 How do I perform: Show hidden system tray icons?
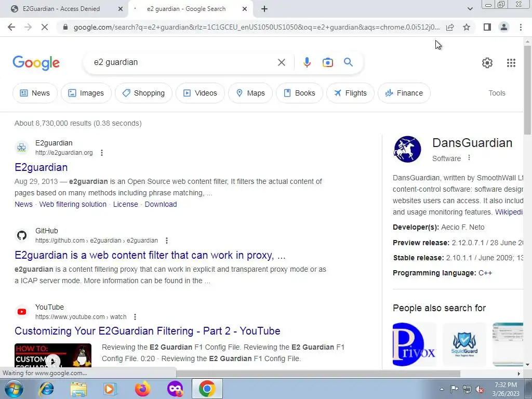tap(442, 390)
